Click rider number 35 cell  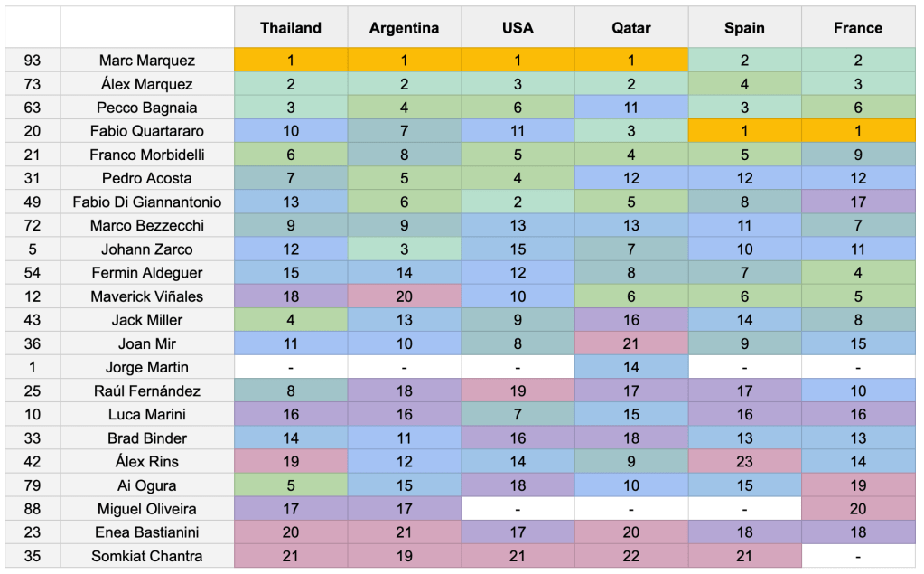coord(33,556)
